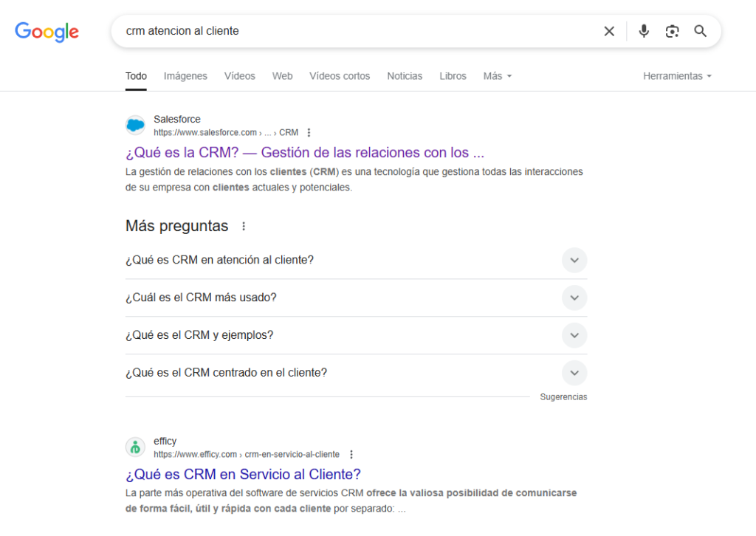Image resolution: width=756 pixels, height=536 pixels.
Task: Switch to the Vídeos tab
Action: point(240,76)
